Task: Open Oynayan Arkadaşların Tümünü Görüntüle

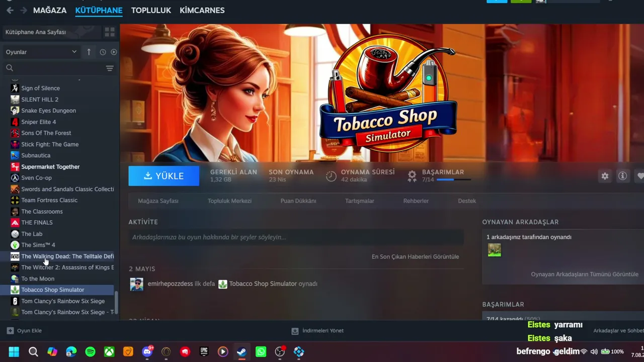Action: point(585,274)
